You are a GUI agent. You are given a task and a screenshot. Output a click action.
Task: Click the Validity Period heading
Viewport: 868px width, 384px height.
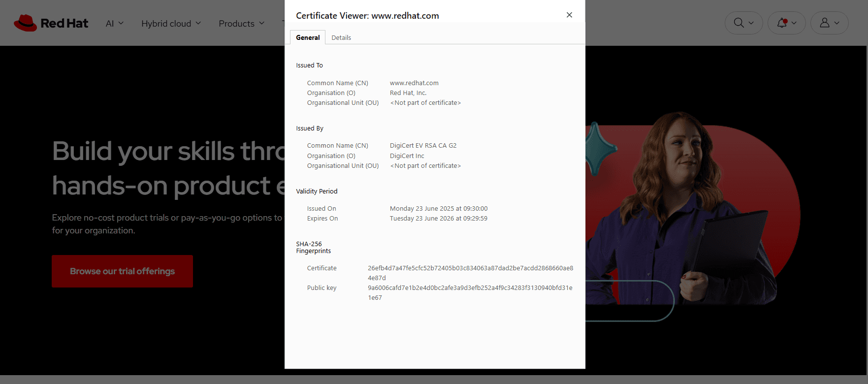click(x=317, y=191)
